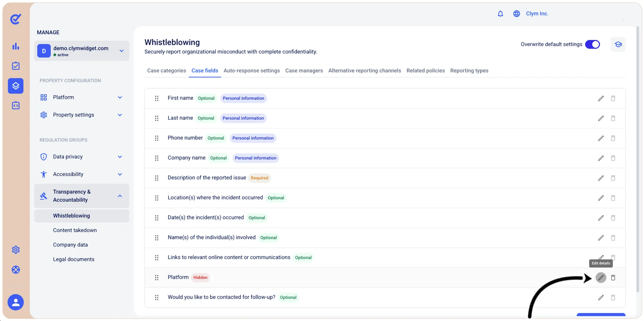Open the code calendar sidebar icon
644x321 pixels.
point(16,106)
